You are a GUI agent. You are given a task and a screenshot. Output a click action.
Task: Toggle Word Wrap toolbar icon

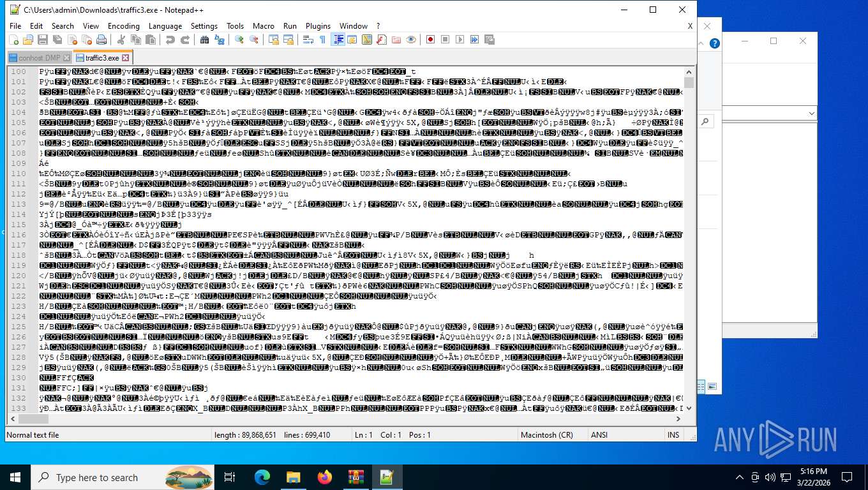click(x=308, y=40)
